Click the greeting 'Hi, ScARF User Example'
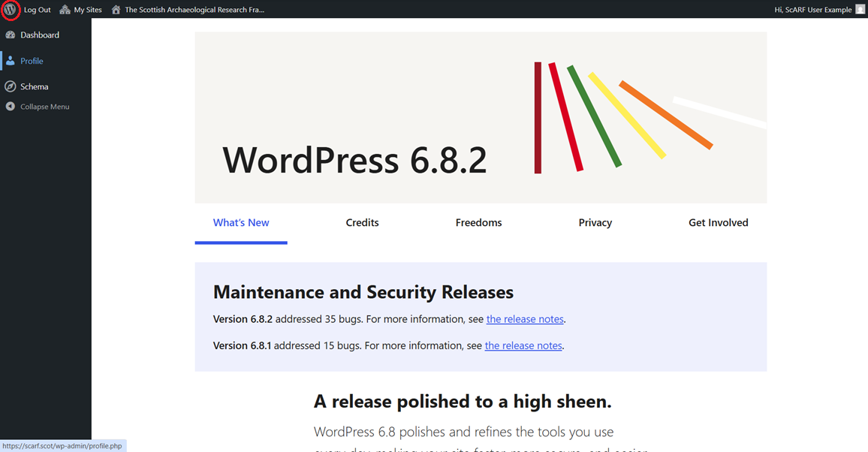This screenshot has width=868, height=452. click(x=813, y=9)
